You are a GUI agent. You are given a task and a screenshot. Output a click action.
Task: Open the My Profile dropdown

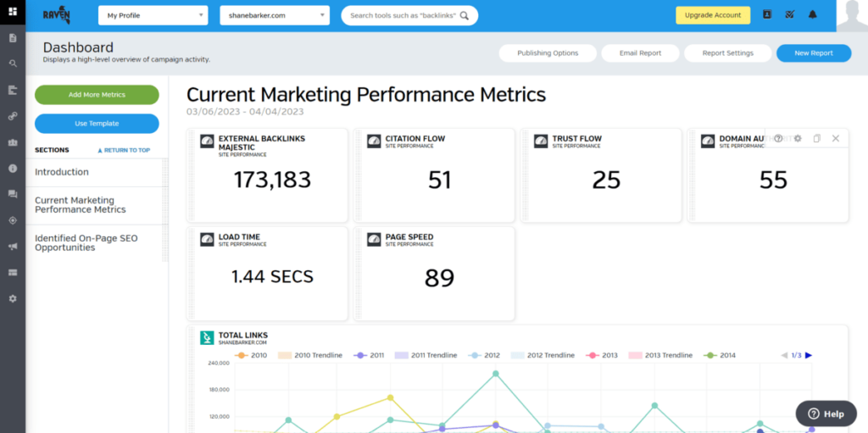point(153,15)
